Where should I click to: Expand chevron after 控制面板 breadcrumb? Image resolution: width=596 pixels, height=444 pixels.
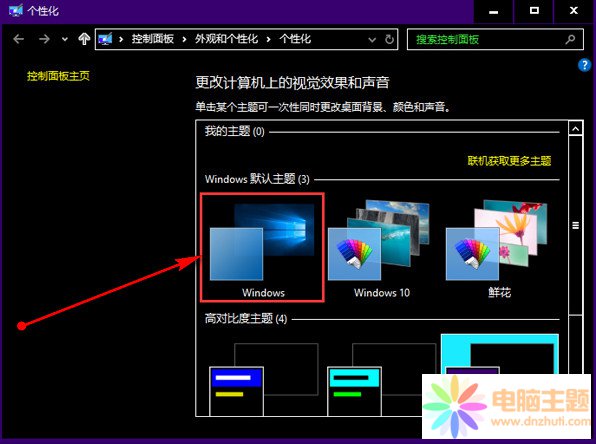184,39
